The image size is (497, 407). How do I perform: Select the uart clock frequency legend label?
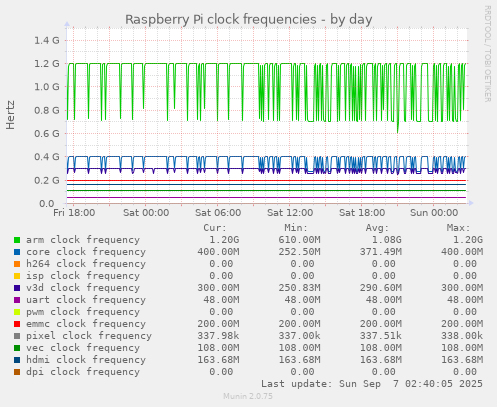tap(86, 300)
